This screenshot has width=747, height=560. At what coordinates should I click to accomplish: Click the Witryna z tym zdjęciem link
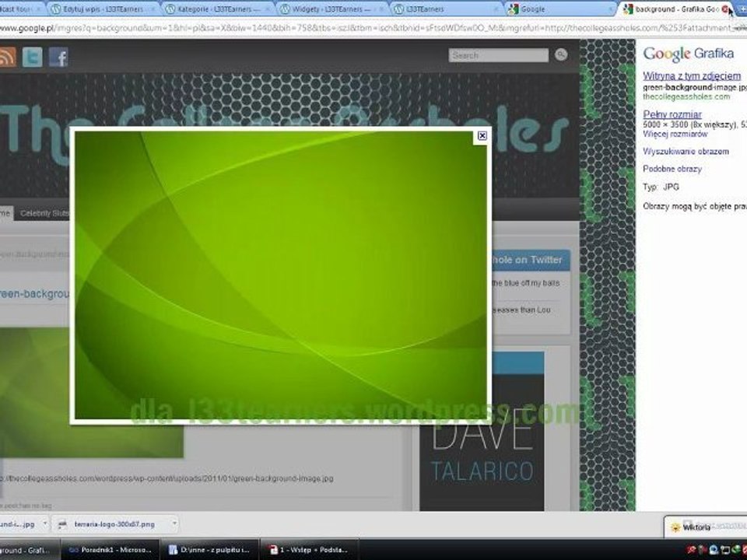pyautogui.click(x=692, y=75)
